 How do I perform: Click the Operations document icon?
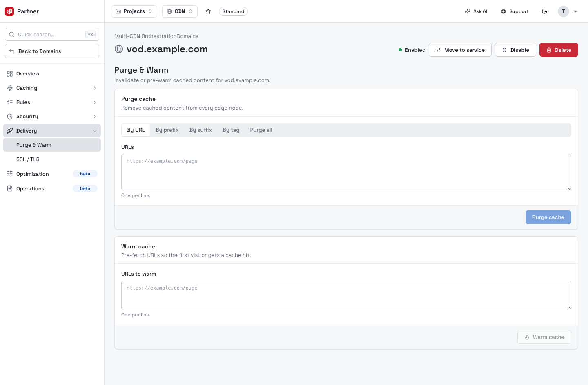10,189
